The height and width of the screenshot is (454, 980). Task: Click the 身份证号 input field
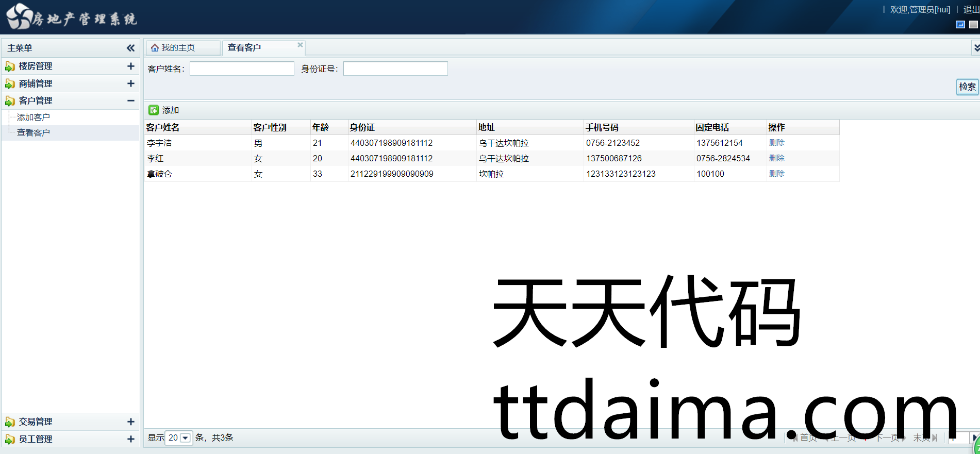coord(395,69)
